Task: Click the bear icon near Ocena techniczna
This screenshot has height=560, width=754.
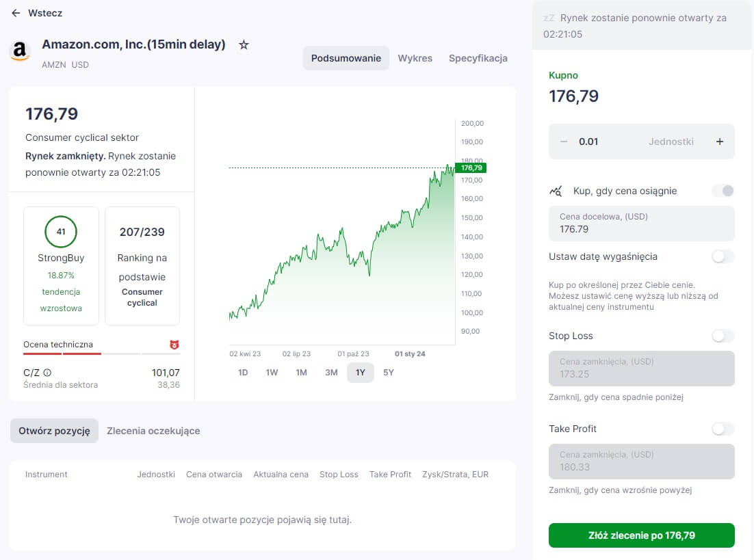Action: point(174,345)
